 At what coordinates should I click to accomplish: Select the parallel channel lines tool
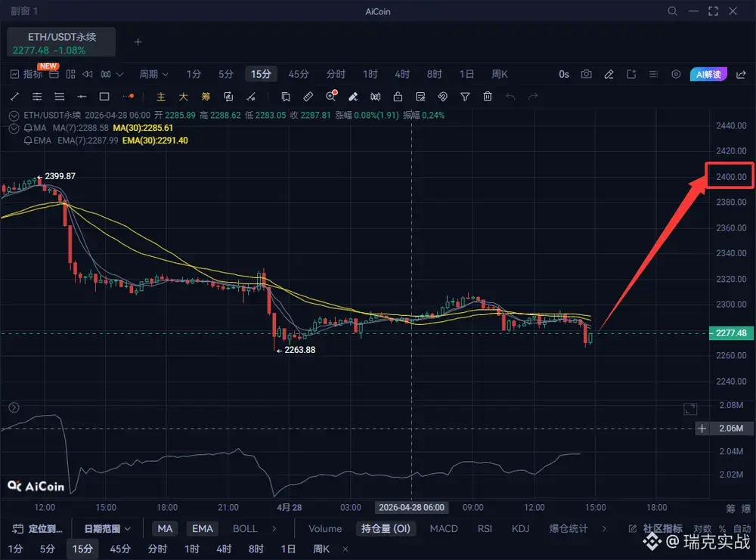click(37, 97)
